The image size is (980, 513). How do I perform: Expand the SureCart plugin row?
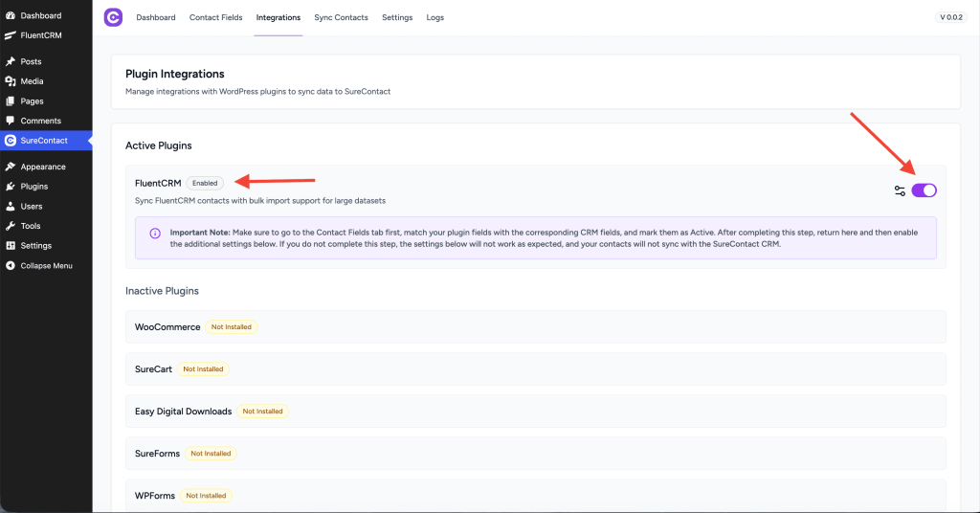point(535,368)
